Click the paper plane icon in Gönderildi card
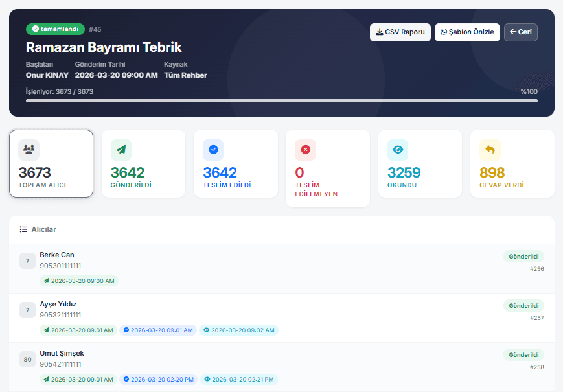Viewport: 563px width, 392px height. (x=121, y=150)
